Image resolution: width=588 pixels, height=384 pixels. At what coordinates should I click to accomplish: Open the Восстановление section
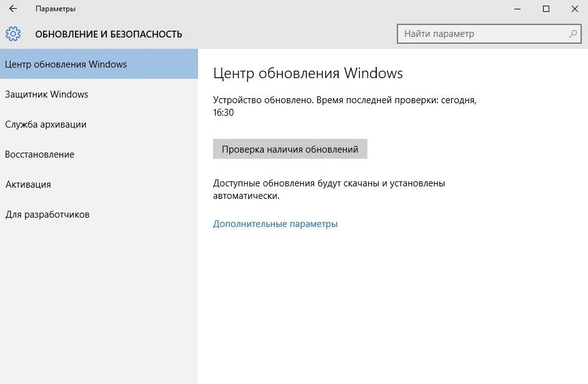(39, 154)
